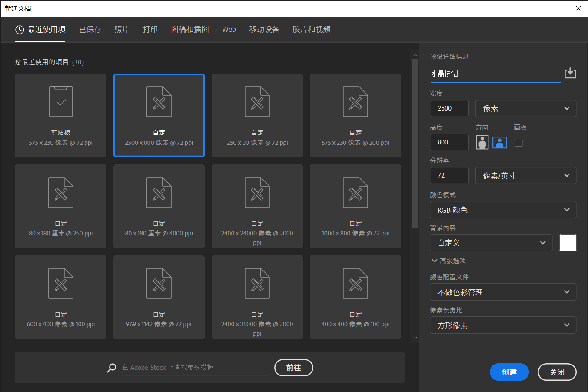588x392 pixels.
Task: Click document icon of 80 x 180 厘米 @ 250 ppi
Action: click(x=61, y=192)
